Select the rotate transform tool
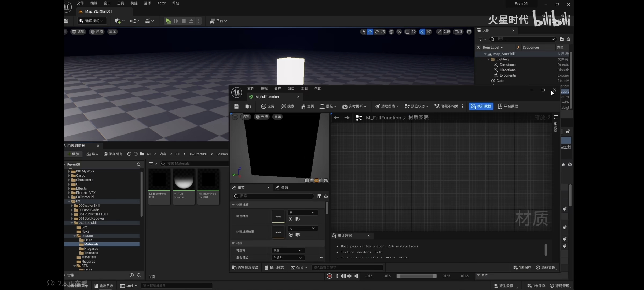The height and width of the screenshot is (290, 644). tap(377, 32)
